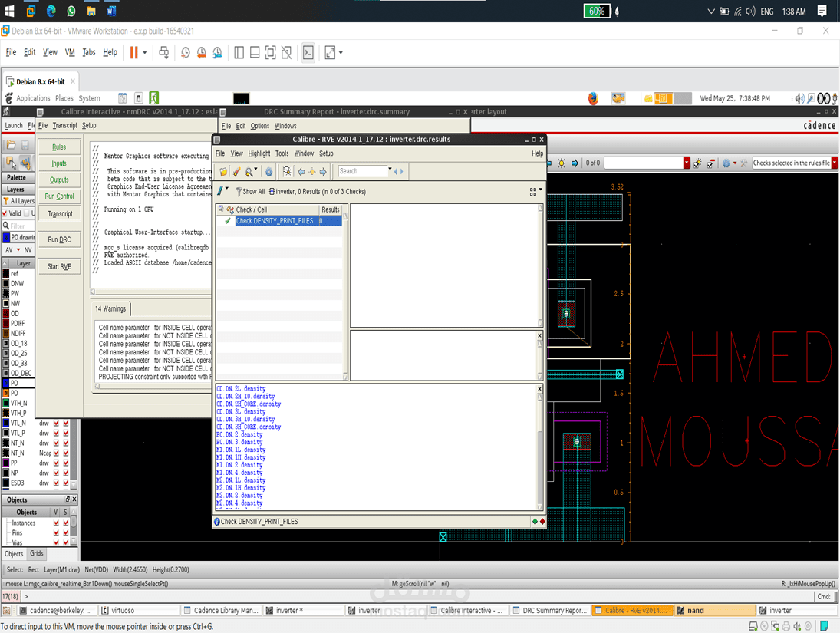
Task: Open the layout grid view dropdown arrow
Action: coord(540,190)
